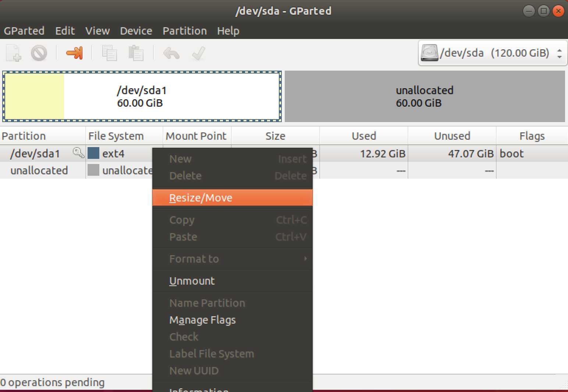The height and width of the screenshot is (392, 568).
Task: Click the blue ext4 color swatch
Action: tap(93, 153)
